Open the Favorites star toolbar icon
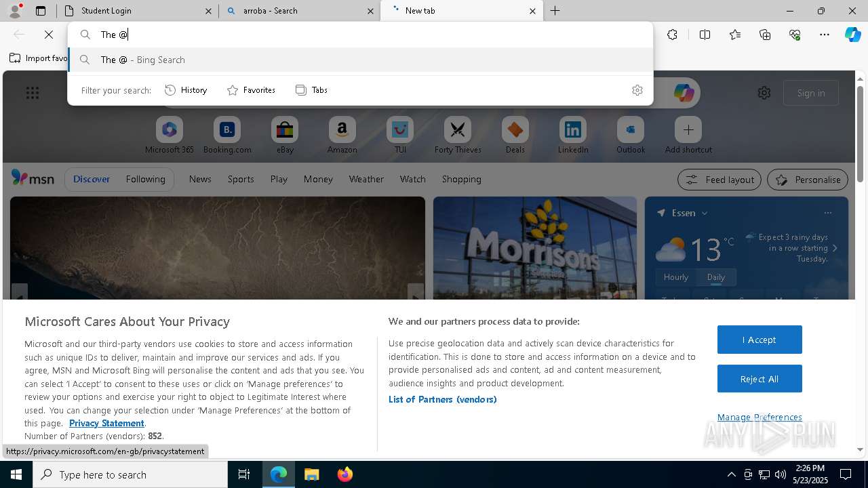Viewport: 868px width, 488px height. click(735, 35)
